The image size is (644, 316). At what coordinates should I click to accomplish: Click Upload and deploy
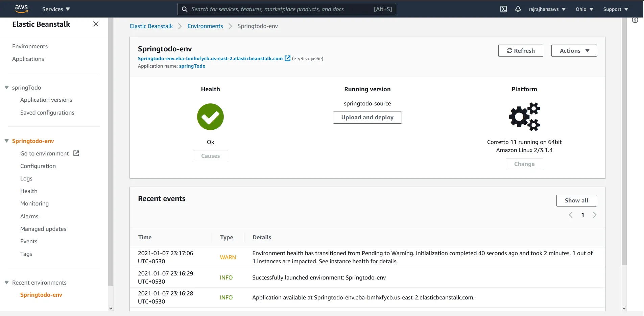click(x=367, y=117)
